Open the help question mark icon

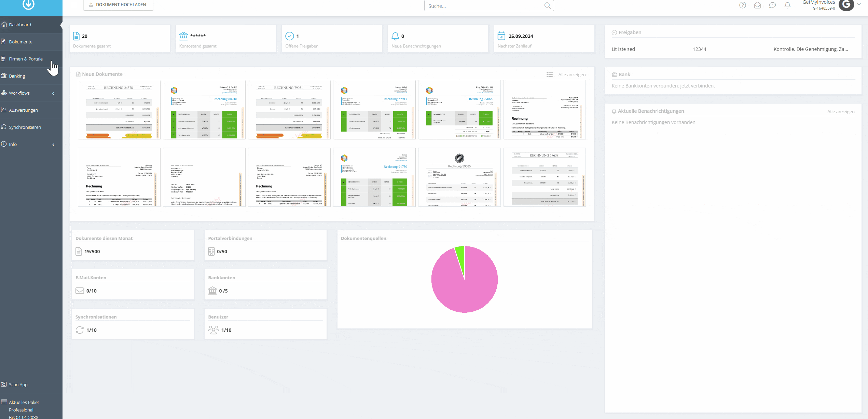pos(743,5)
